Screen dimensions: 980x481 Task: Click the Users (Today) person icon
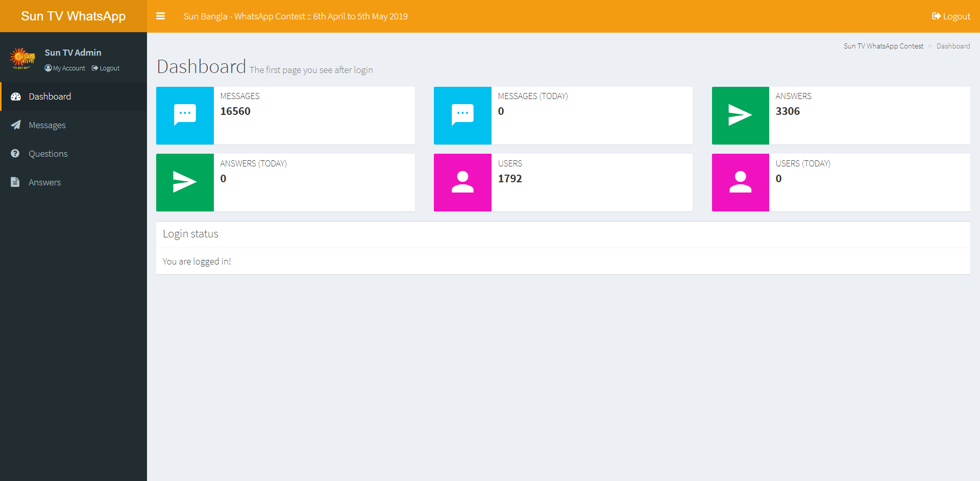click(x=740, y=182)
